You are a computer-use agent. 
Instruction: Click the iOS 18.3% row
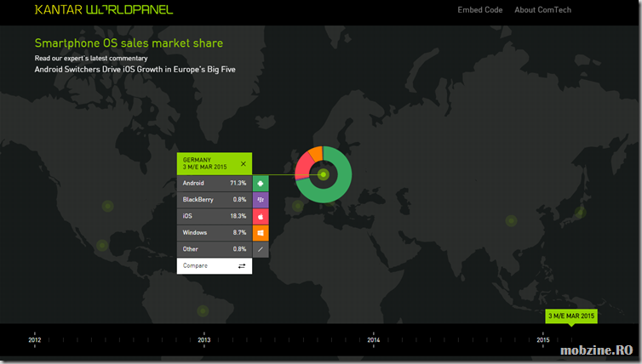tap(214, 216)
